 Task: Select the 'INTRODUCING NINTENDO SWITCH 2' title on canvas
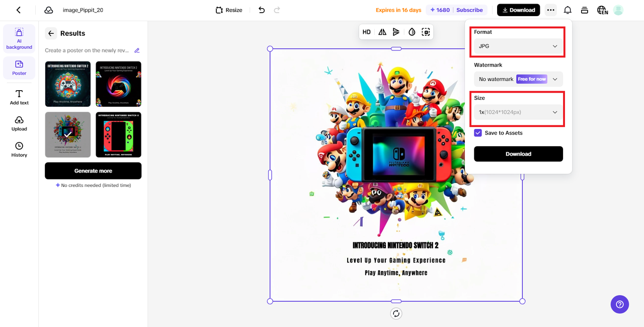coord(395,245)
